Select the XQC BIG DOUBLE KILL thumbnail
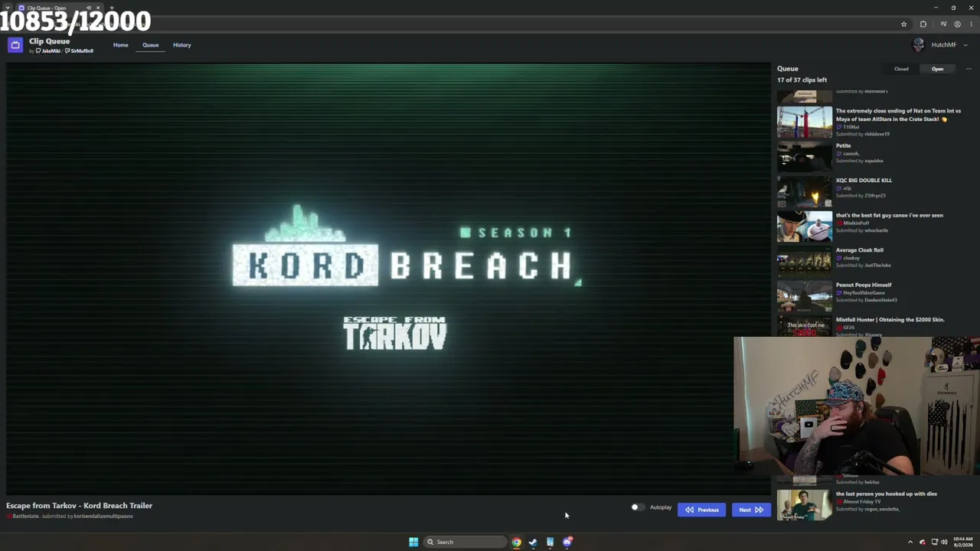 pos(805,192)
